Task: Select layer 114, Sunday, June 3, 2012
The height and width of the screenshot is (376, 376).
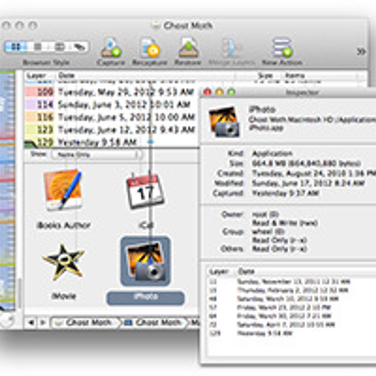Action: [x=112, y=104]
